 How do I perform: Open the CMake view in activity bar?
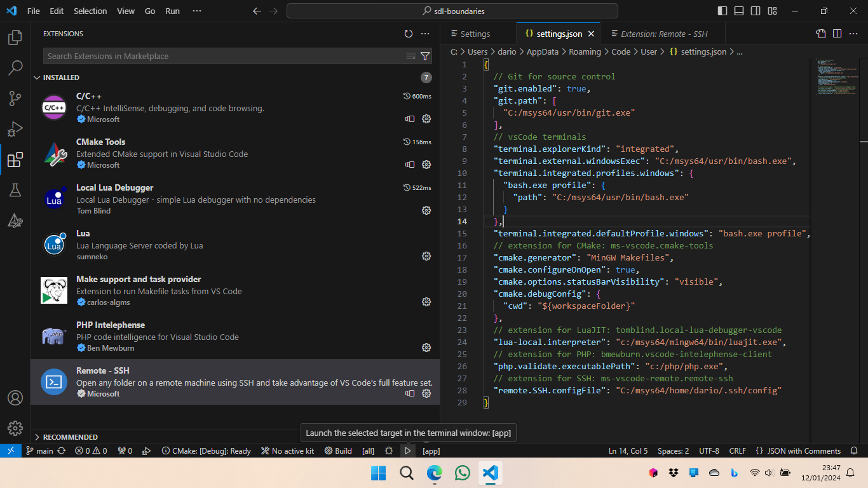point(15,220)
